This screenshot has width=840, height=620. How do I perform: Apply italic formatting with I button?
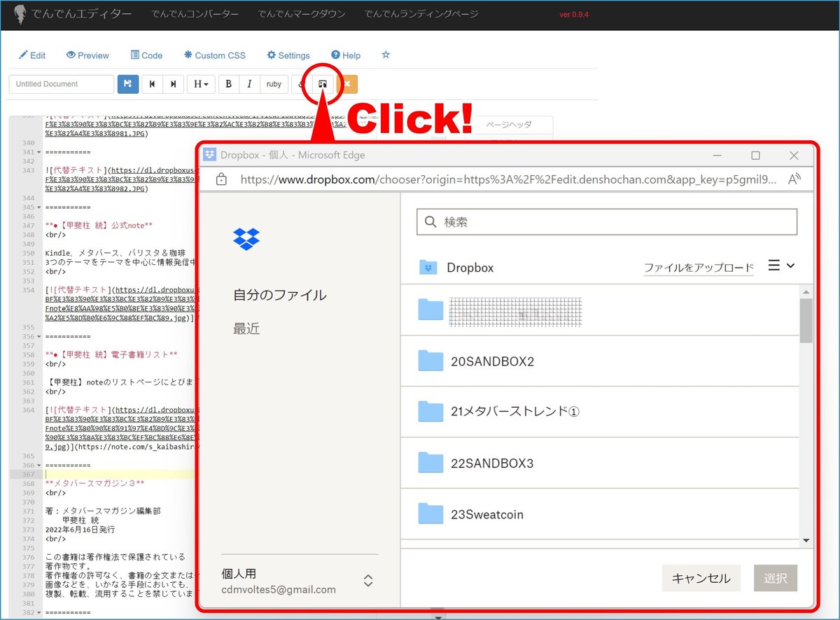tap(249, 84)
